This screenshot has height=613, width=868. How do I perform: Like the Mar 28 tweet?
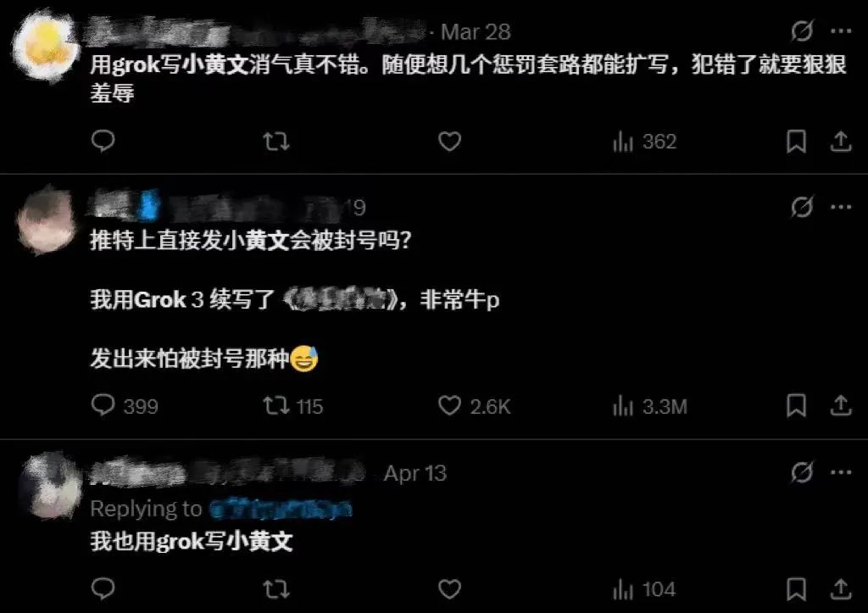pyautogui.click(x=449, y=142)
